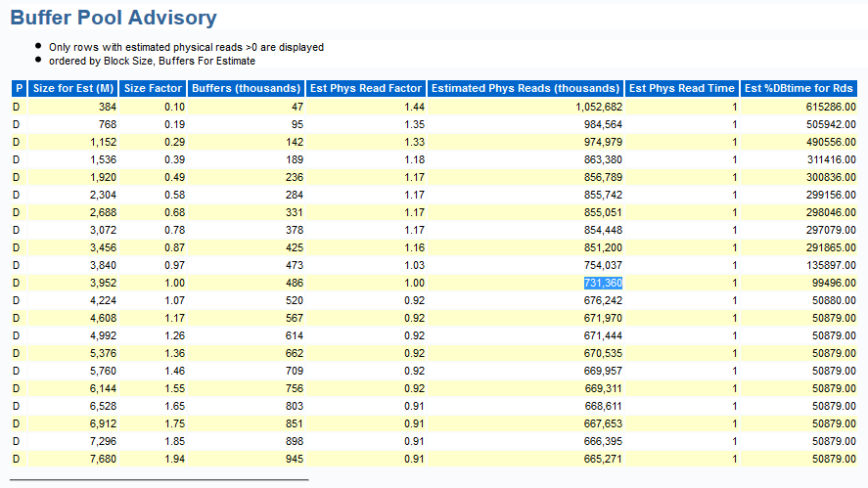Select the Est %DBtime for Rds header
Image resolution: width=868 pixels, height=488 pixels.
[x=799, y=88]
